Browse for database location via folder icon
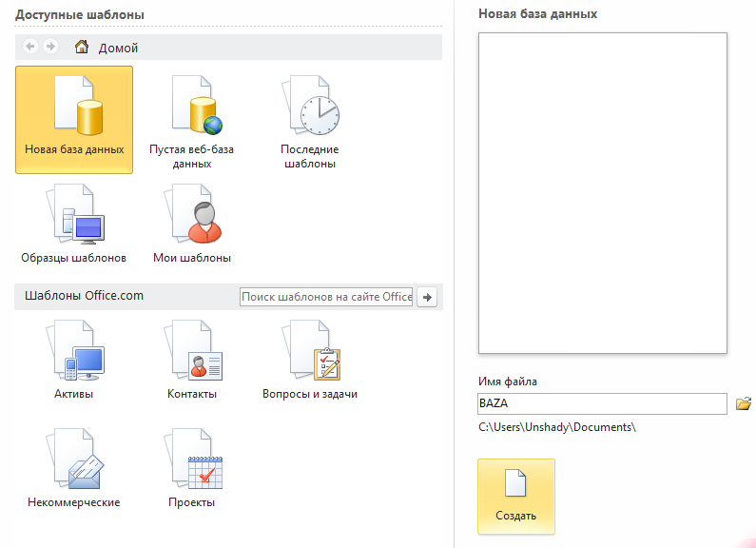This screenshot has width=756, height=548. pyautogui.click(x=743, y=403)
